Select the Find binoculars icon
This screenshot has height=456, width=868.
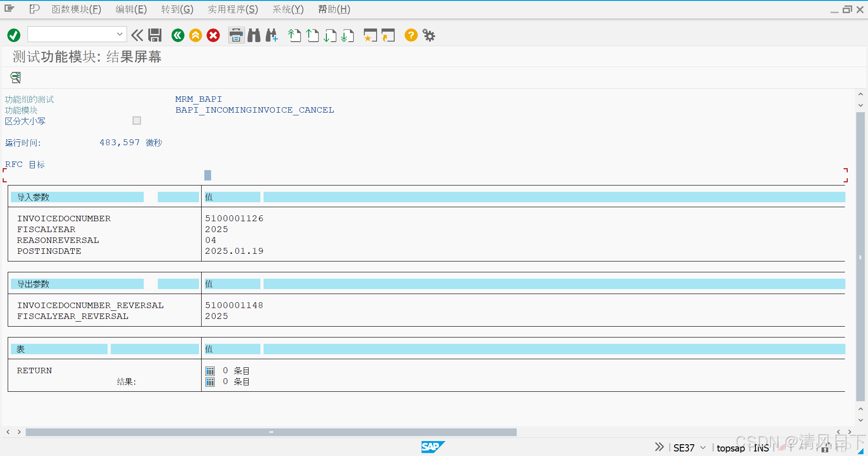(x=254, y=35)
